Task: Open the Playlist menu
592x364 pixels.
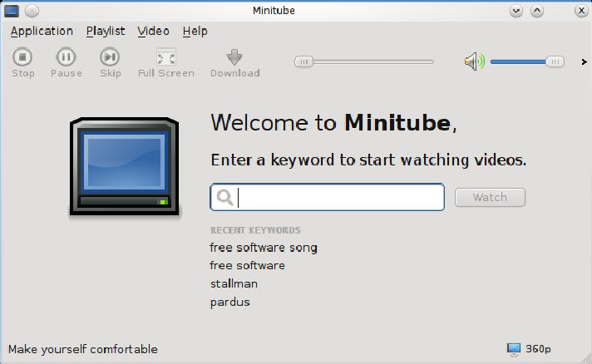Action: 106,32
